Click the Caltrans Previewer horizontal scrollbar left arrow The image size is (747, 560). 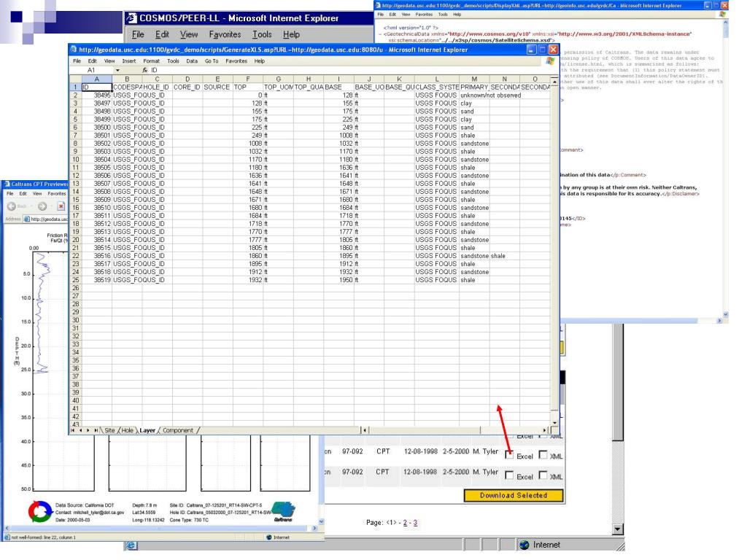pyautogui.click(x=7, y=528)
